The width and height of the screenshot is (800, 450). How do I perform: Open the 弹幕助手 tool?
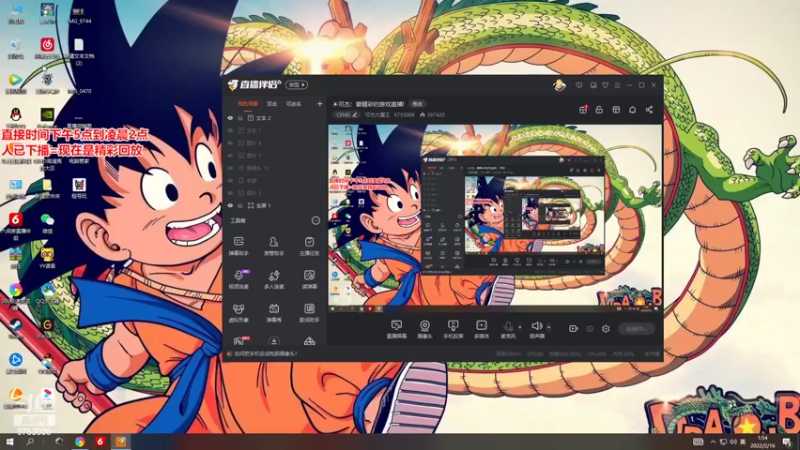pyautogui.click(x=238, y=246)
